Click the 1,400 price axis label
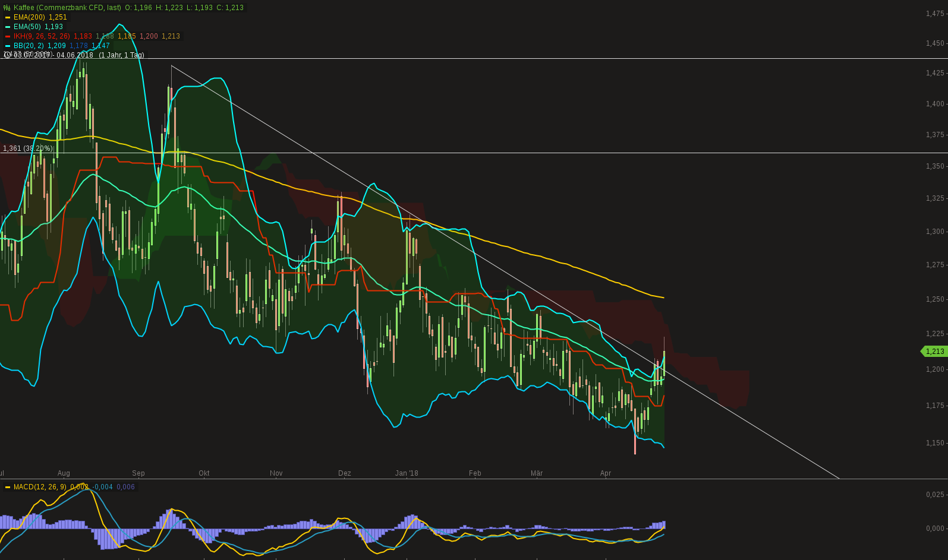The width and height of the screenshot is (948, 560). (935, 104)
